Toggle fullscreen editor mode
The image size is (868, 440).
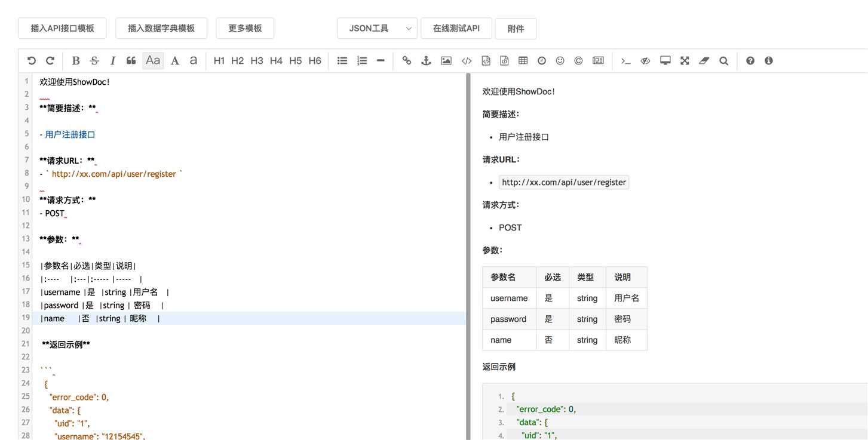(x=685, y=60)
